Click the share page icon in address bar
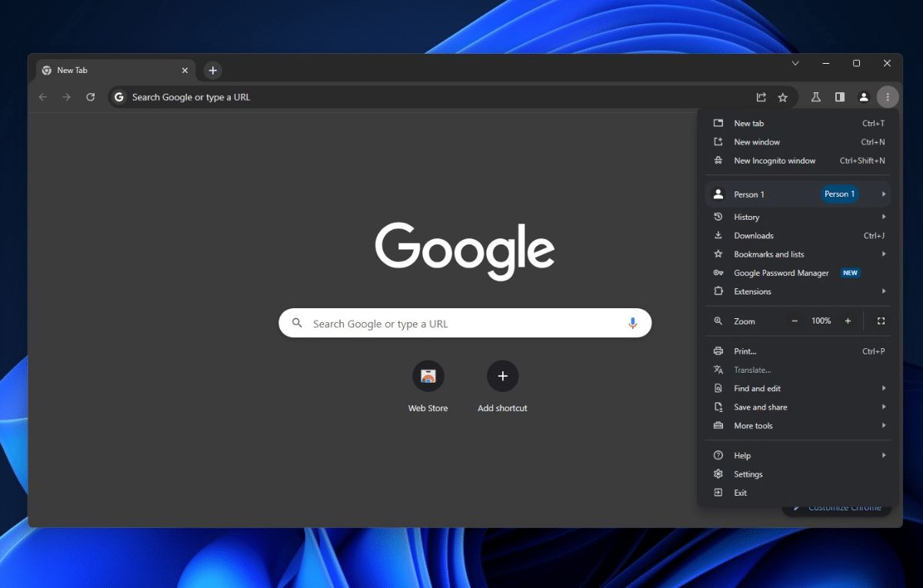This screenshot has width=923, height=588. [x=761, y=97]
